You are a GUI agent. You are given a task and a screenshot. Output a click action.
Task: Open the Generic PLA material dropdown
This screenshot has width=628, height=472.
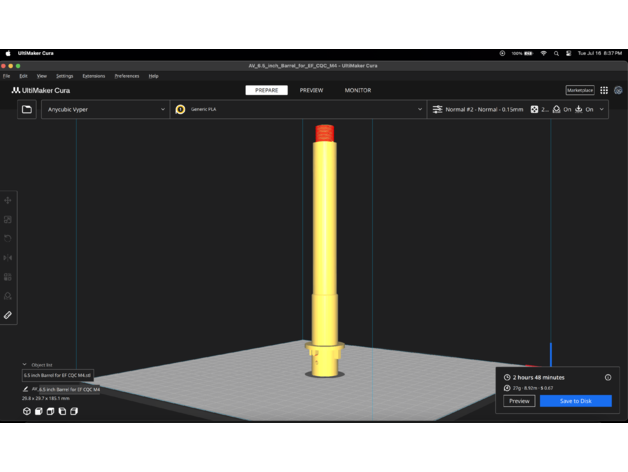(299, 109)
